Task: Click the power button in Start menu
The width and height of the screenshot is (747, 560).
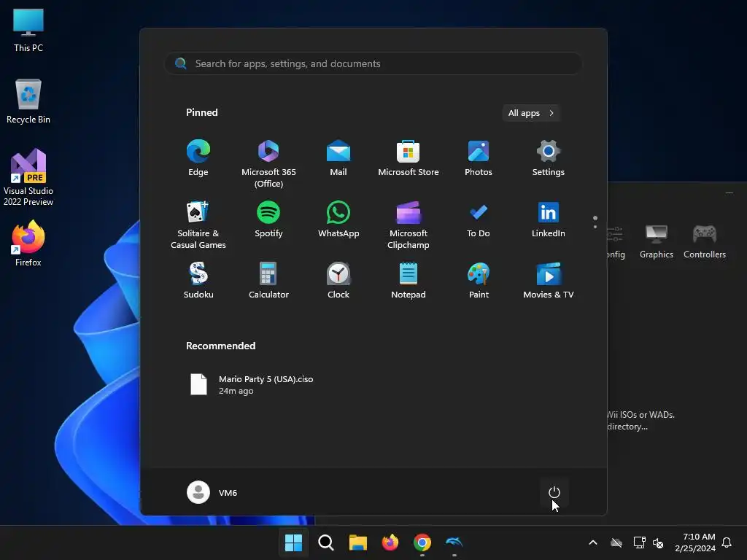Action: [554, 492]
